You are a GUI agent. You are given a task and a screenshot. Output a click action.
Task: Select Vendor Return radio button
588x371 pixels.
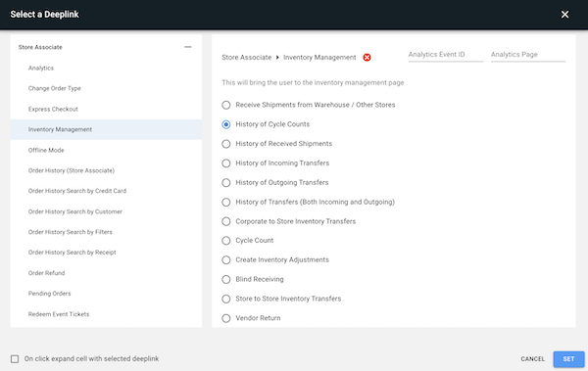click(x=225, y=318)
